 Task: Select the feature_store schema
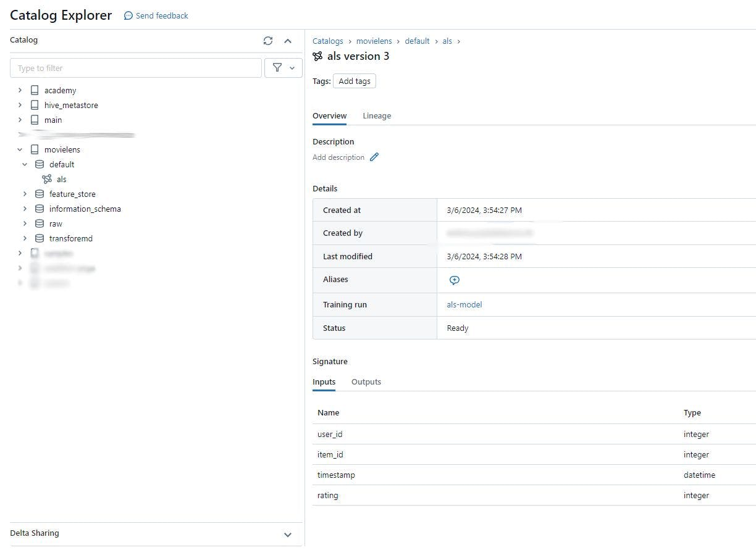coord(72,194)
